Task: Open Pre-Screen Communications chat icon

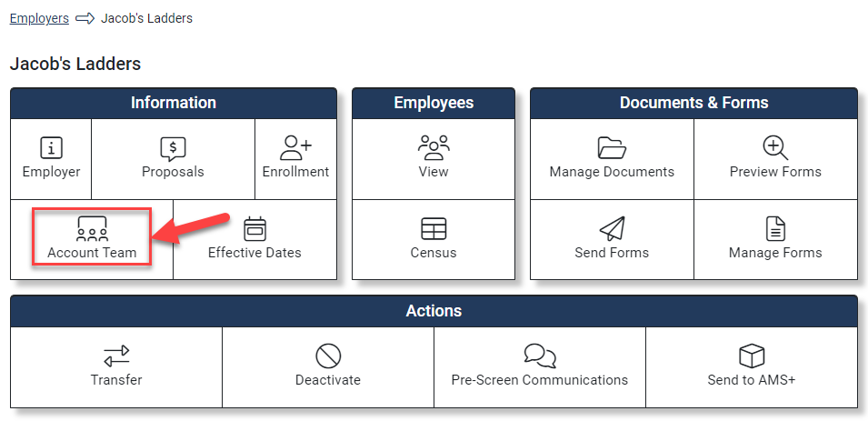Action: (x=540, y=356)
